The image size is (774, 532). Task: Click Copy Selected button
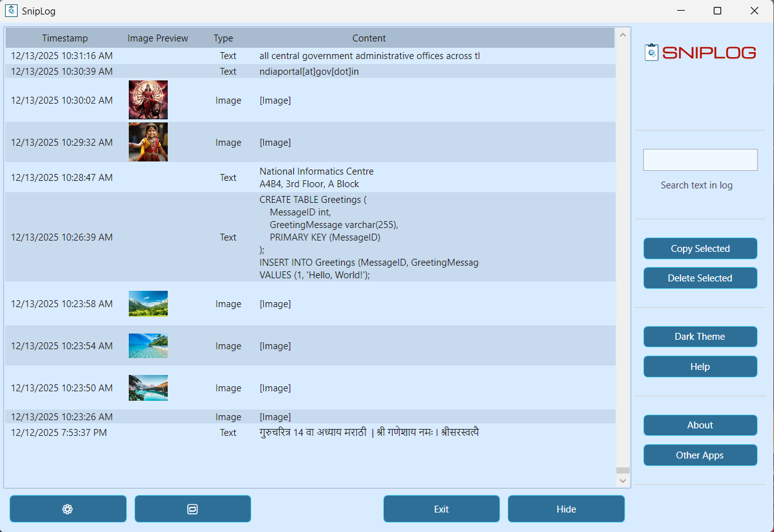(700, 249)
